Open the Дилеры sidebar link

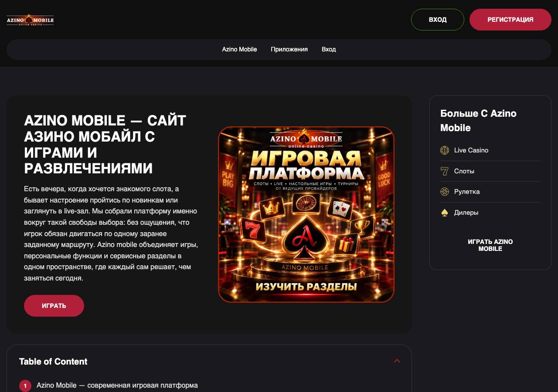pyautogui.click(x=466, y=213)
